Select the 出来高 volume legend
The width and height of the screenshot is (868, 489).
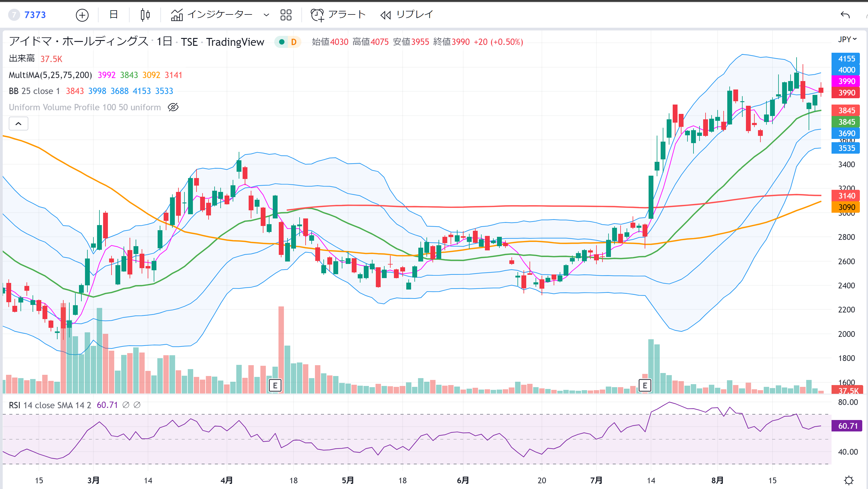pyautogui.click(x=22, y=58)
